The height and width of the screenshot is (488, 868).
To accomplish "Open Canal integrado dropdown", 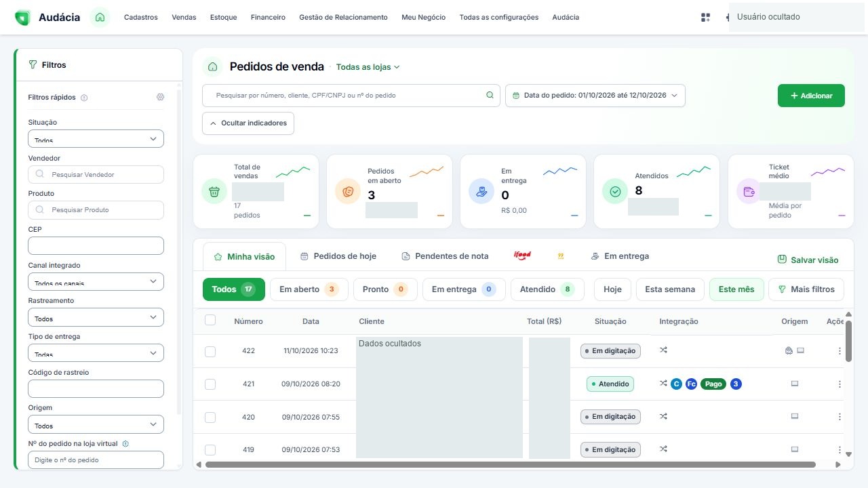I will [96, 281].
